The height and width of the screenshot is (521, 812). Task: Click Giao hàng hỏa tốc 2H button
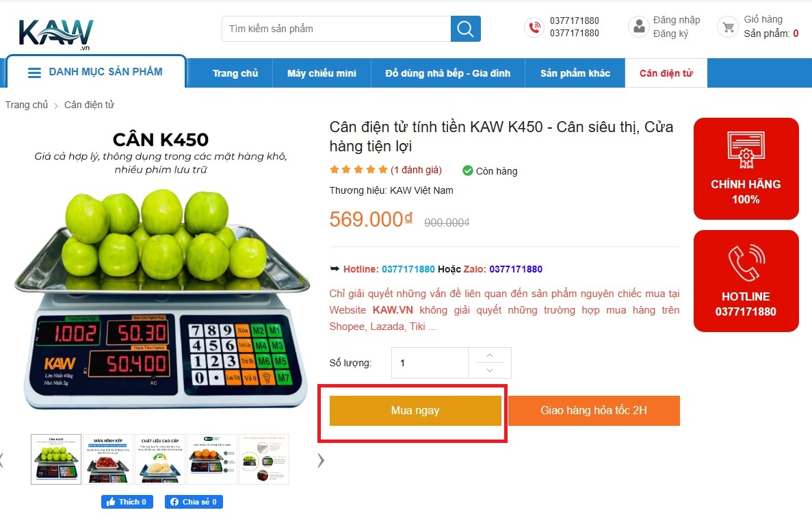[x=594, y=411]
